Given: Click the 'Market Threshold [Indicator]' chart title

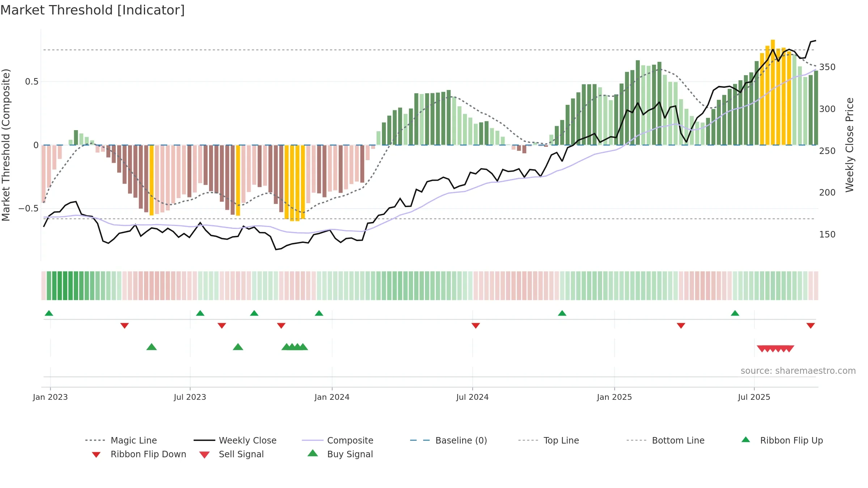Looking at the screenshot, I should 93,10.
